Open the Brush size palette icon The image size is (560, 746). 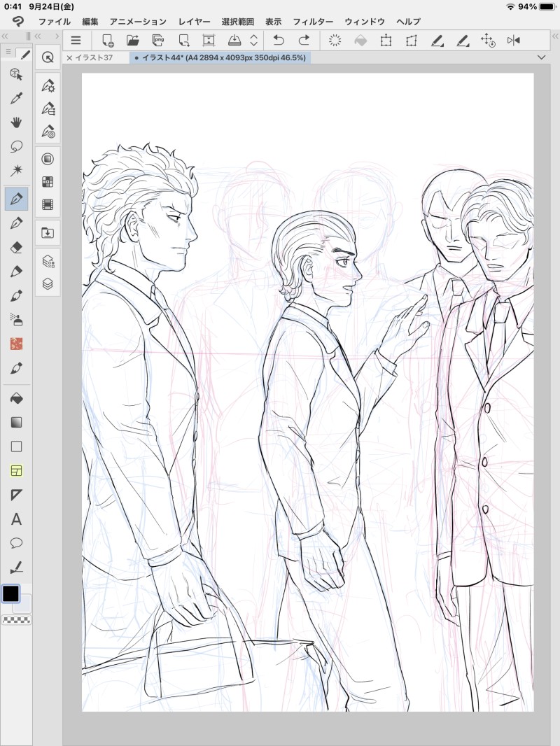[48, 132]
